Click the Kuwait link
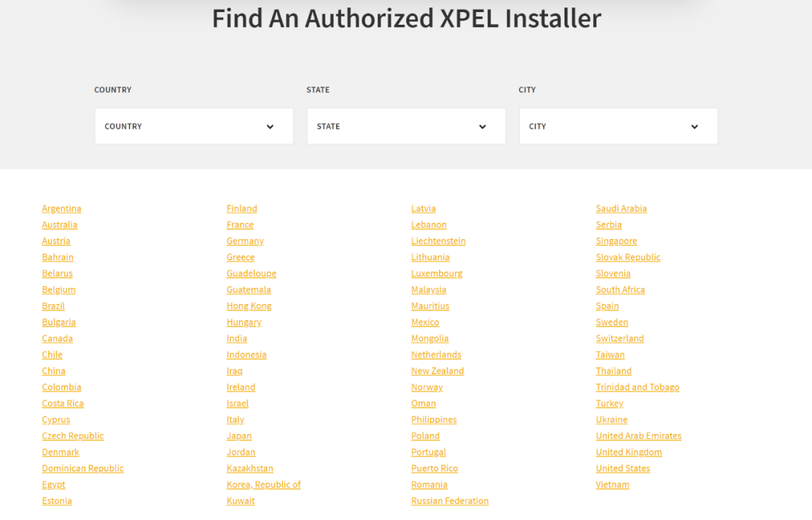This screenshot has height=520, width=812. pos(241,501)
